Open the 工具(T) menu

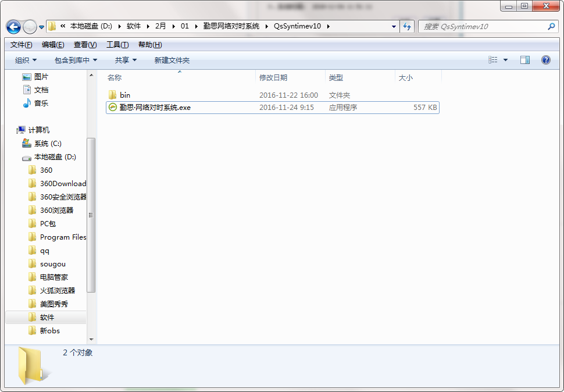[x=117, y=45]
